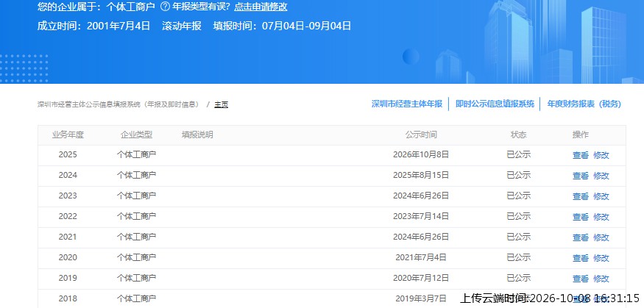Screen dimensions: 644x308
Task: Click the year cell 2022
Action: [x=68, y=216]
